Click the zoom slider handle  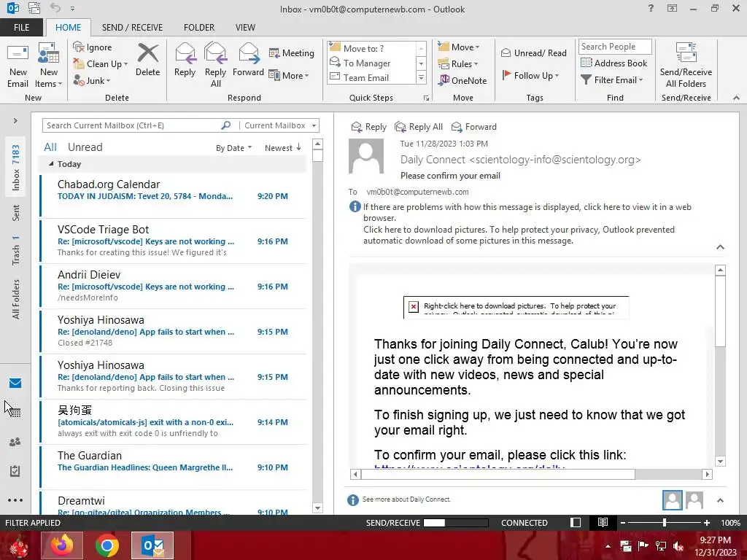(665, 522)
